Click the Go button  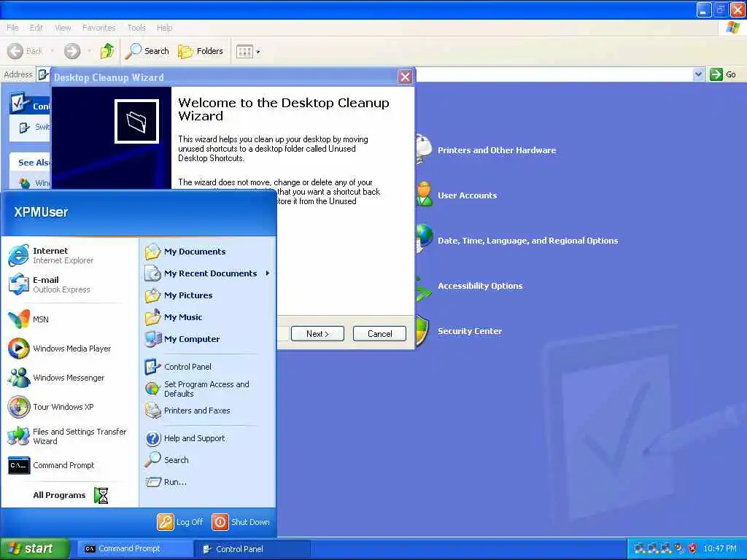[x=723, y=74]
